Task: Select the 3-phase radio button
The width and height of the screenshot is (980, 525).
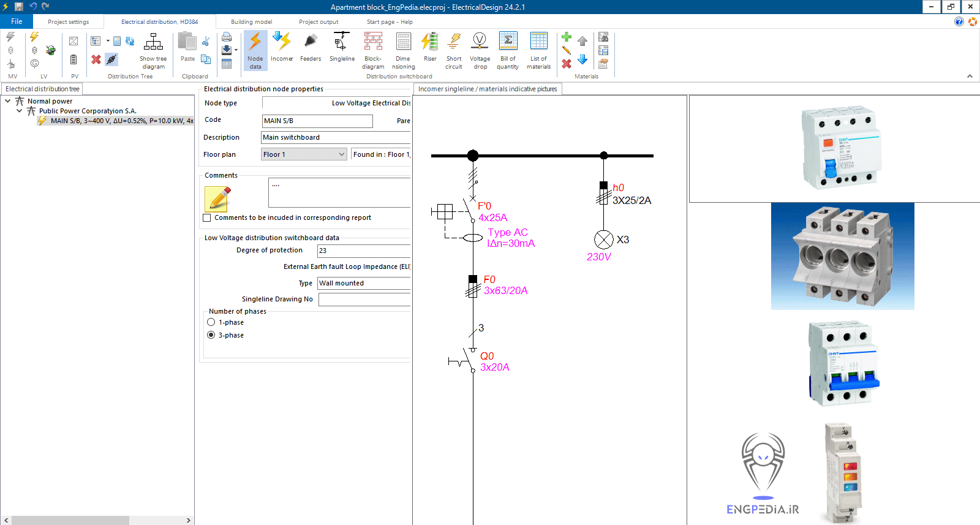Action: pyautogui.click(x=211, y=335)
